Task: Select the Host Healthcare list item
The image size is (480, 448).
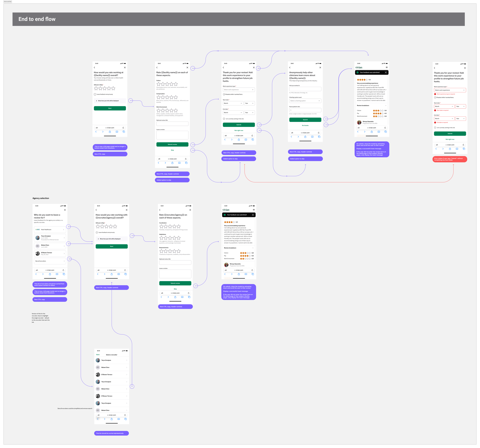Action: click(50, 229)
